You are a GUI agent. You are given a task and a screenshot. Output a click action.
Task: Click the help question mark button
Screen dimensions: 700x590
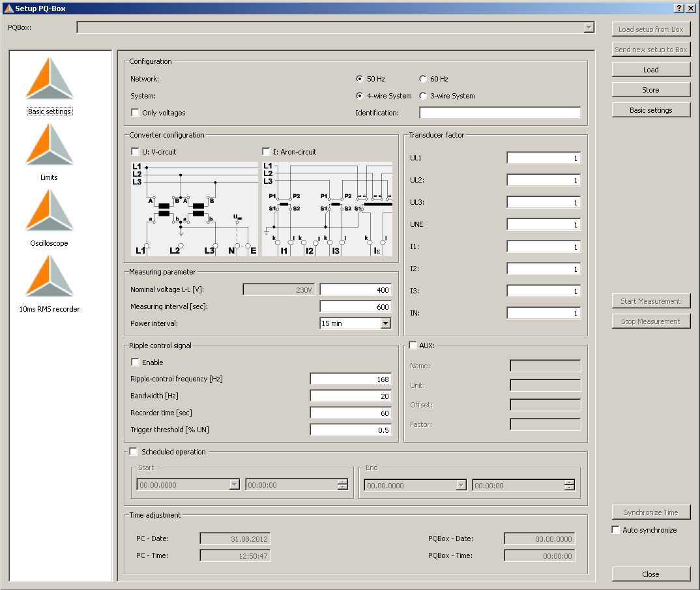point(678,8)
